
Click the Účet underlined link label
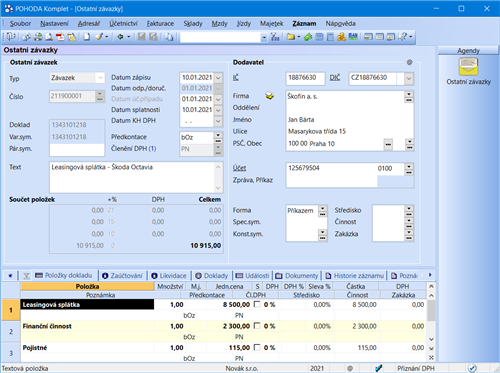(239, 168)
